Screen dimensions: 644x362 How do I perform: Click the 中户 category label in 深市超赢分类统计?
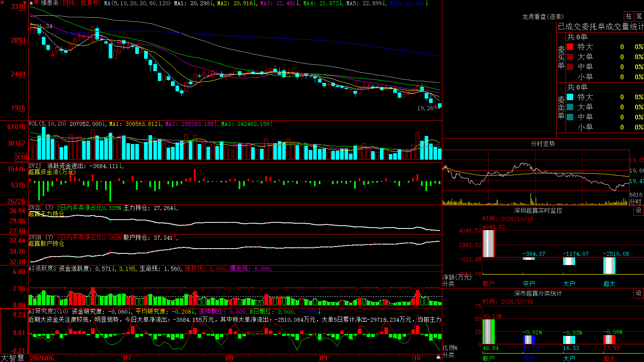[x=529, y=358]
